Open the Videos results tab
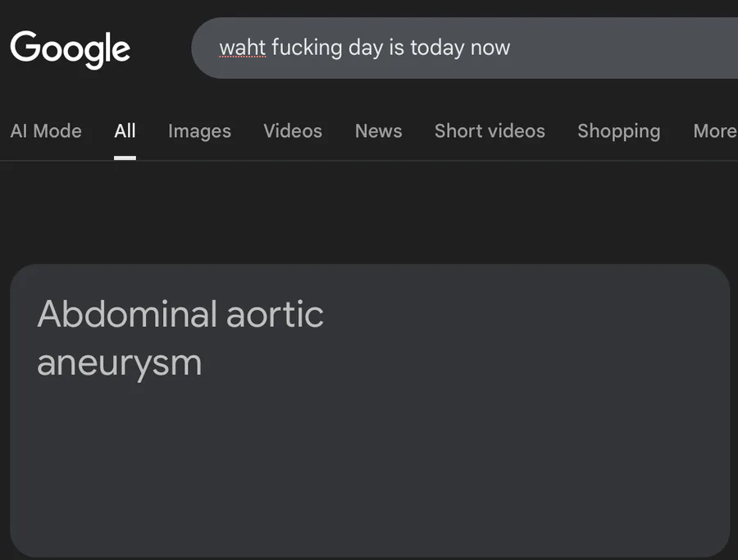 (293, 131)
